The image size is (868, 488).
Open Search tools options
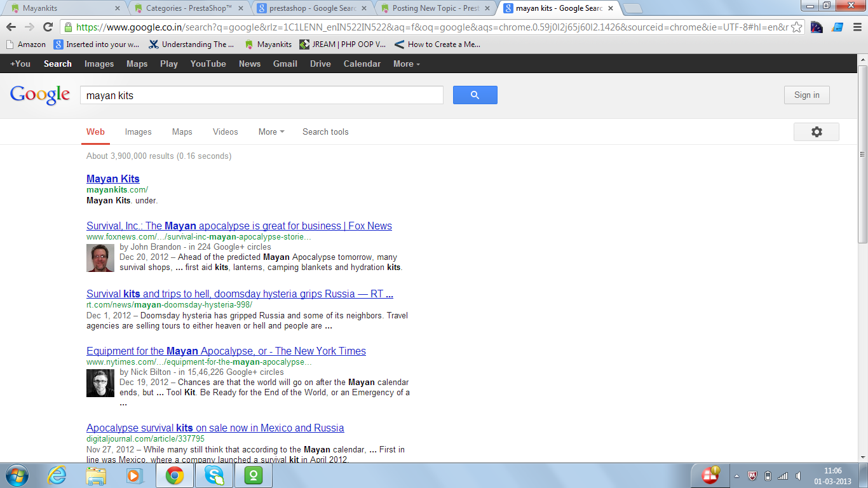325,132
